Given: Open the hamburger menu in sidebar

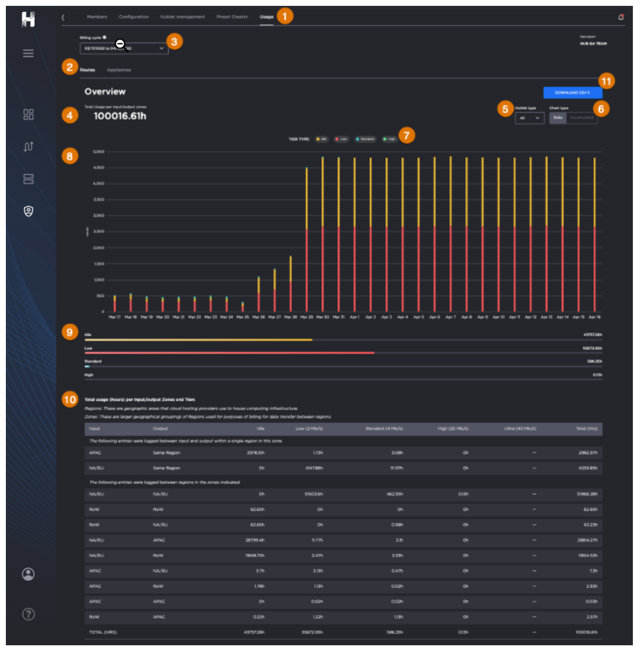Looking at the screenshot, I should coord(28,53).
